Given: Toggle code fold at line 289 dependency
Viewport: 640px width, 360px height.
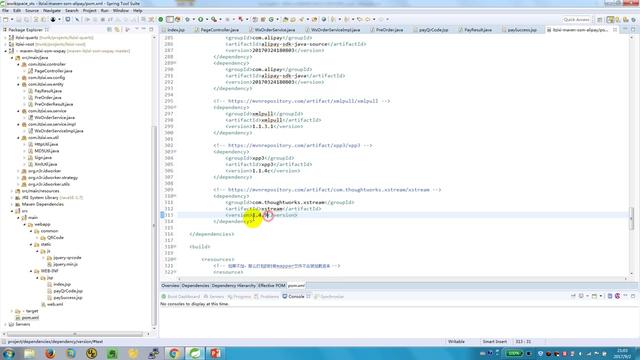Looking at the screenshot, I should click(176, 63).
